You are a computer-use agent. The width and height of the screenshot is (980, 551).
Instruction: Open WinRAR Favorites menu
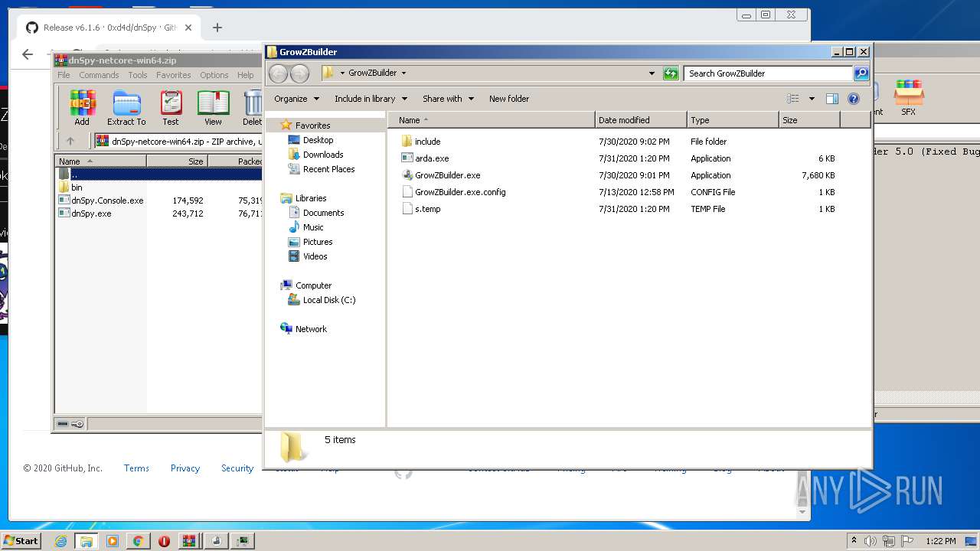(x=174, y=75)
